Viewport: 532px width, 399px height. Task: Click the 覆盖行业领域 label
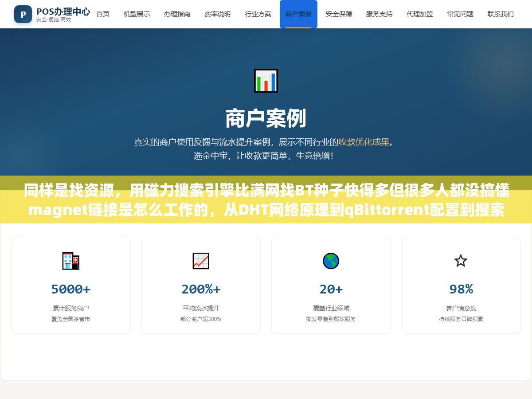pyautogui.click(x=331, y=308)
